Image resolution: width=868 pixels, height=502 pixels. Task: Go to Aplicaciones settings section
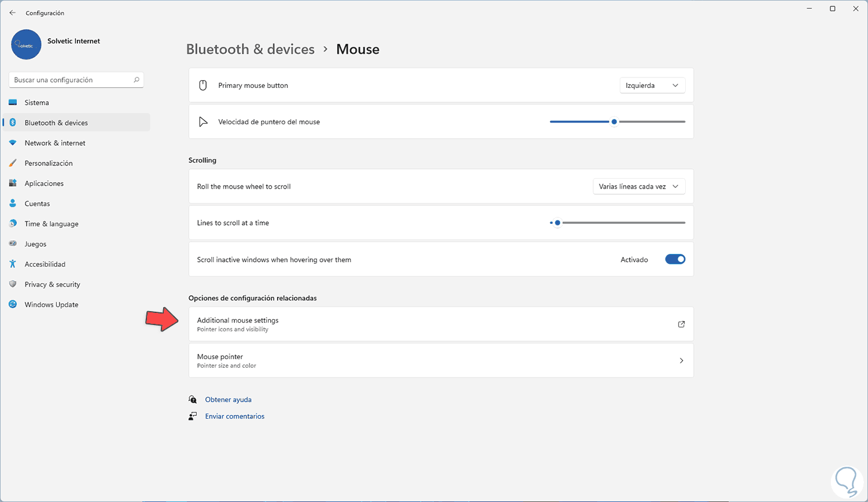pyautogui.click(x=44, y=183)
